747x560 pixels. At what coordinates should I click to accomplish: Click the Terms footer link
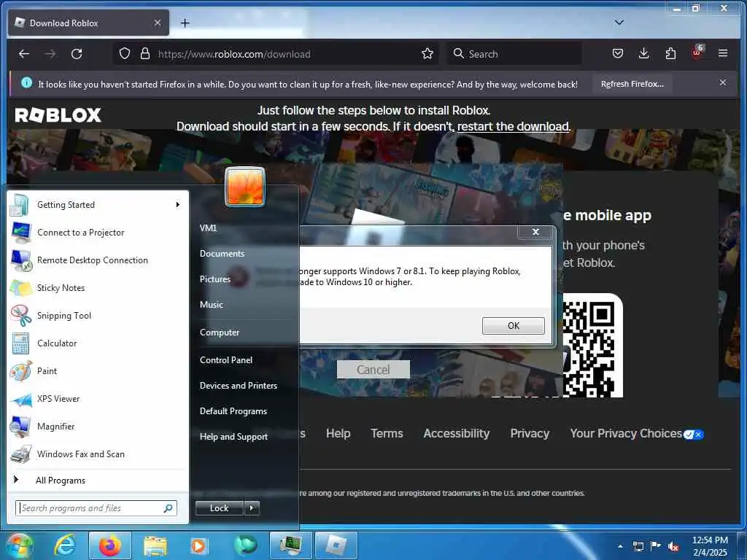pyautogui.click(x=387, y=433)
